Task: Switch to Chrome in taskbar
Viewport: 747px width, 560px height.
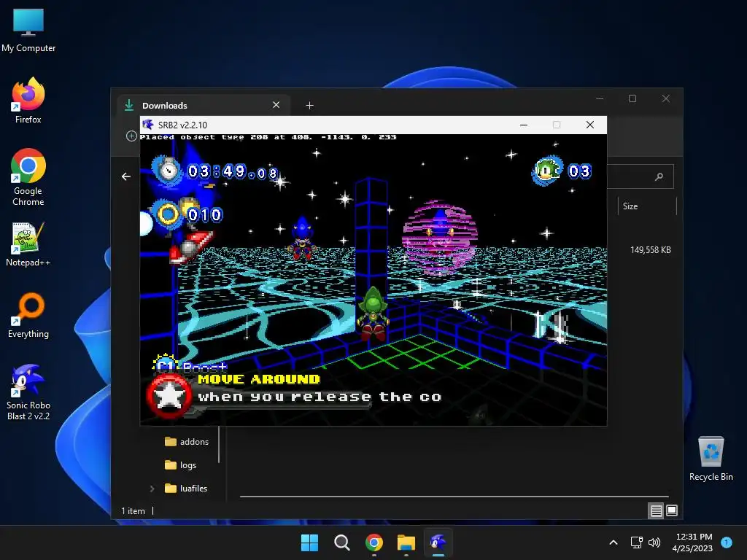Action: pos(374,542)
